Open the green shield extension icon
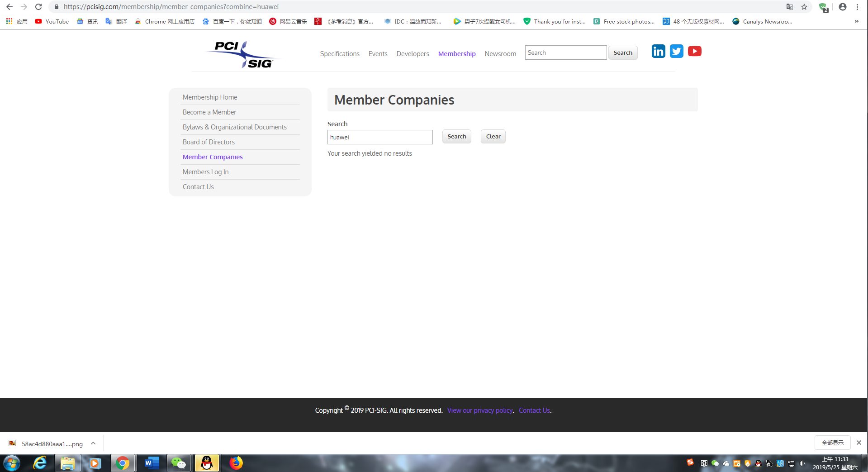 (x=823, y=7)
